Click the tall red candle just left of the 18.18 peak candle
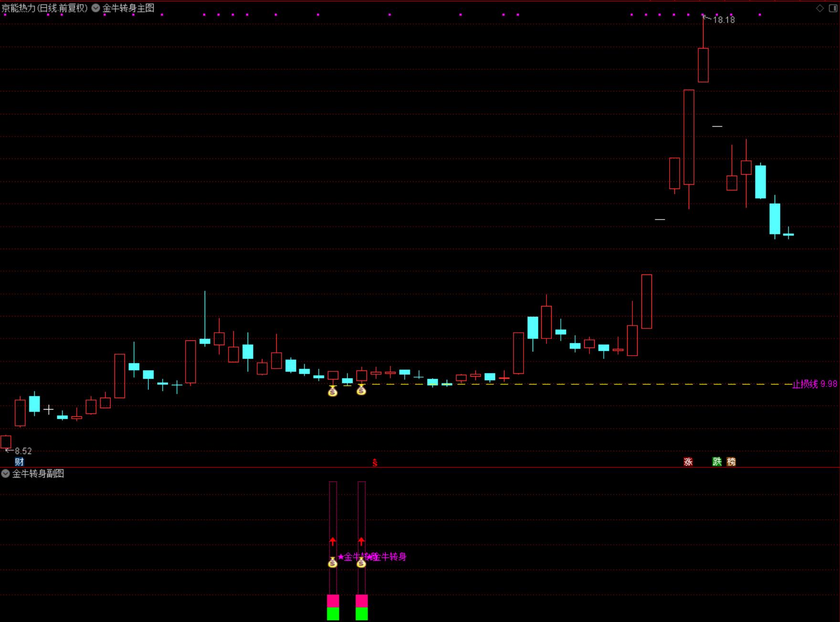Image resolution: width=840 pixels, height=622 pixels. pos(689,137)
